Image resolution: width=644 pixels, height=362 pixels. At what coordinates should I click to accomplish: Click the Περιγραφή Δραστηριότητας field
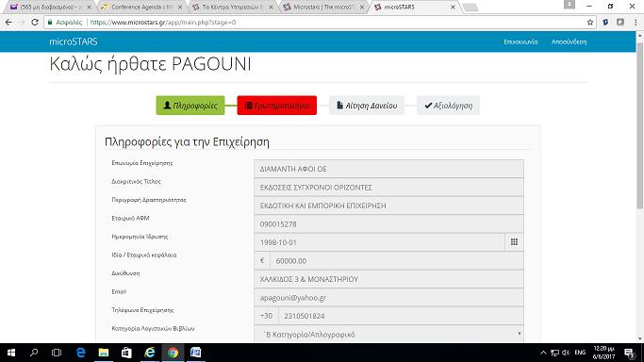[x=388, y=206]
